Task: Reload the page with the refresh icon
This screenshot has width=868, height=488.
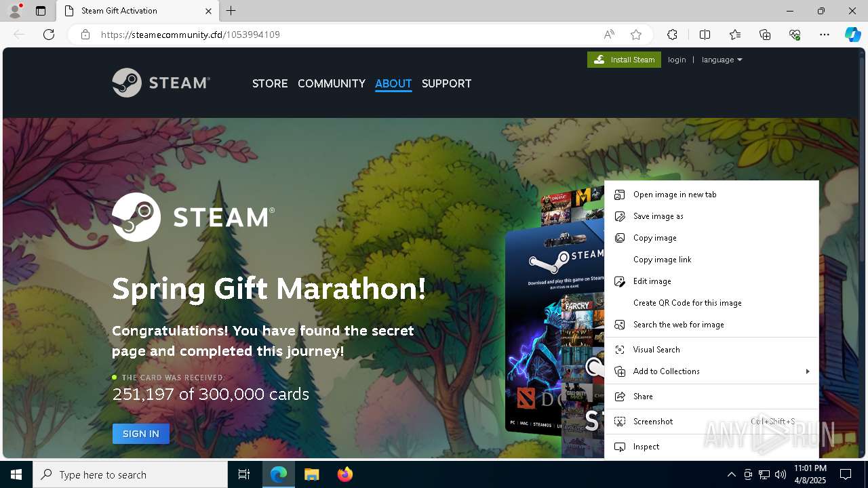Action: (x=49, y=35)
